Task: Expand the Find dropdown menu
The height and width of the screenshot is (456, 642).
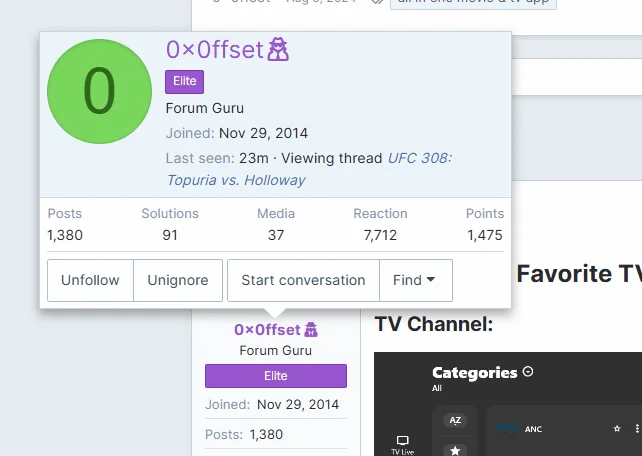Action: pyautogui.click(x=416, y=280)
